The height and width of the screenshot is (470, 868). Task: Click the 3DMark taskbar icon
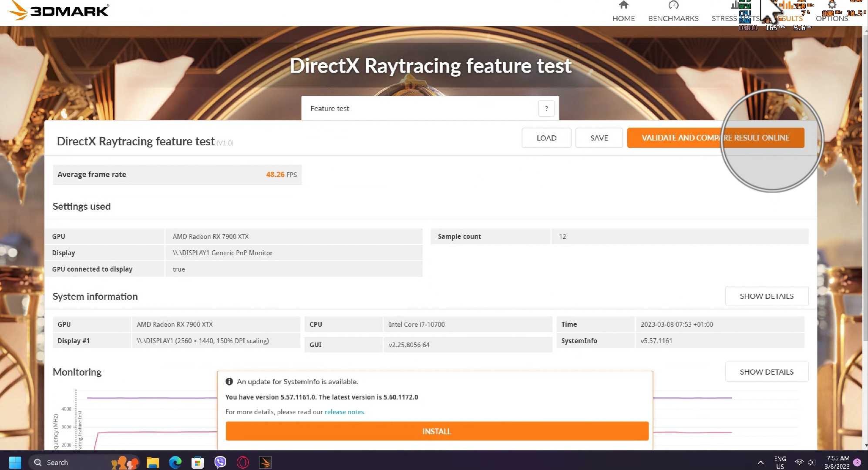tap(265, 462)
